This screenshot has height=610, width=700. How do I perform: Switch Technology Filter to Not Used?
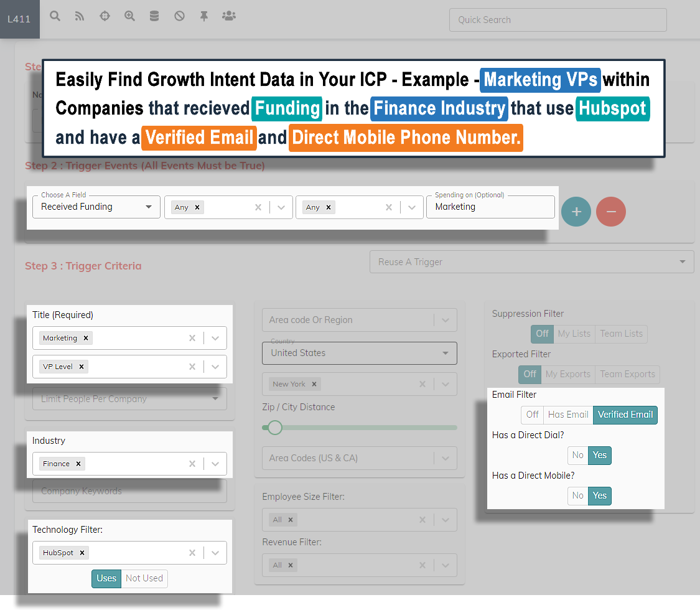(x=144, y=578)
